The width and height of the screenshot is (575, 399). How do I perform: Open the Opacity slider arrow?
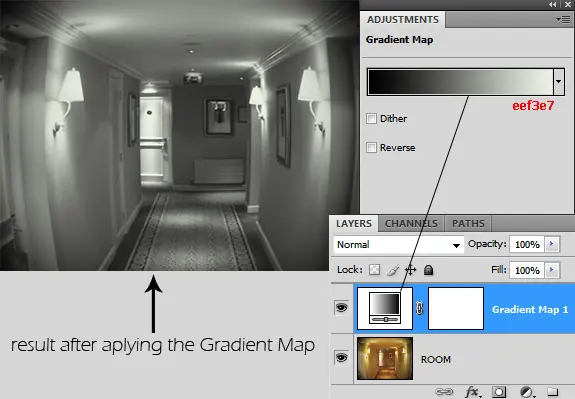click(x=552, y=244)
